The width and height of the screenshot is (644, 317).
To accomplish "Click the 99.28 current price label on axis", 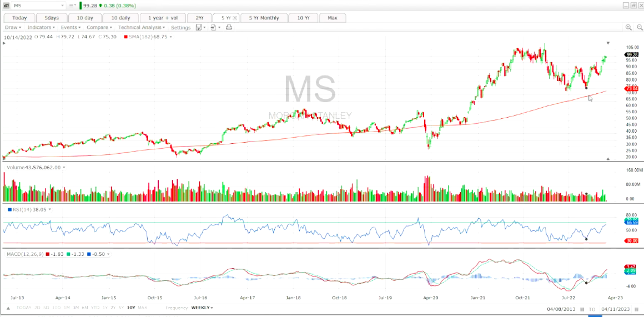I will (x=631, y=54).
